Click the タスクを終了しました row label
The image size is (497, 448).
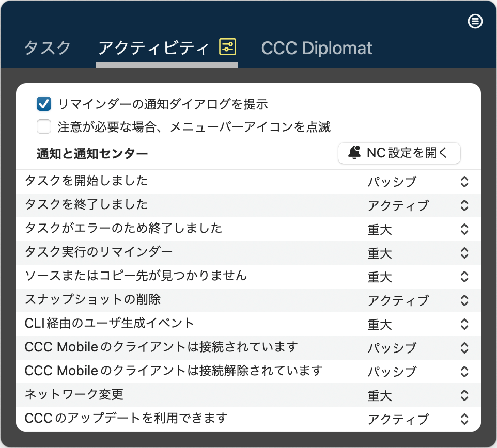point(86,204)
